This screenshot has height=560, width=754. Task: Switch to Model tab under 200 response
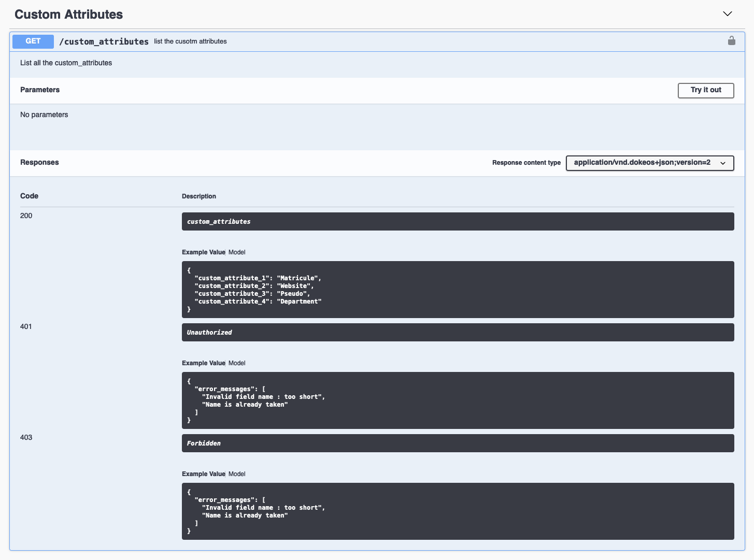point(237,252)
